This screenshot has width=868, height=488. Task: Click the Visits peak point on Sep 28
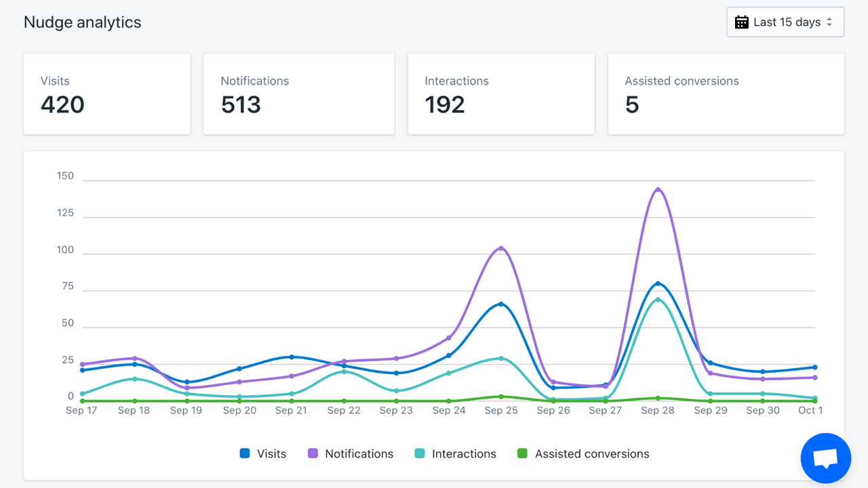pyautogui.click(x=658, y=283)
